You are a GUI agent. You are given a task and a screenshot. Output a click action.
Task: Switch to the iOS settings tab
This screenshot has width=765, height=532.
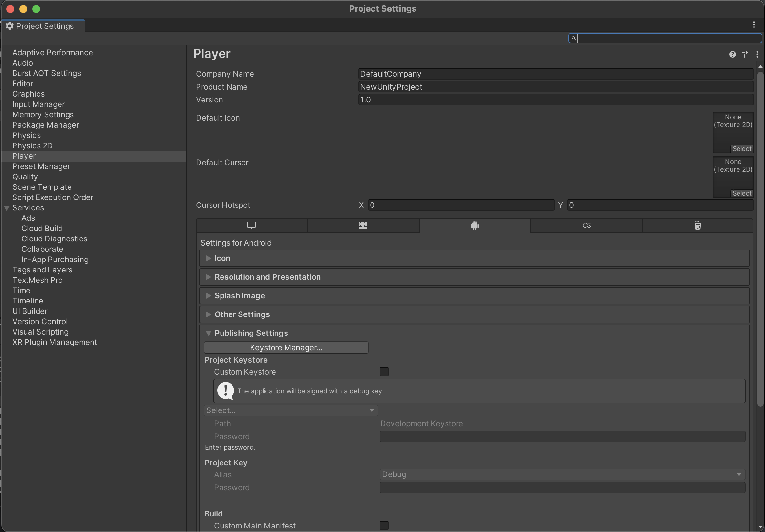click(x=586, y=226)
